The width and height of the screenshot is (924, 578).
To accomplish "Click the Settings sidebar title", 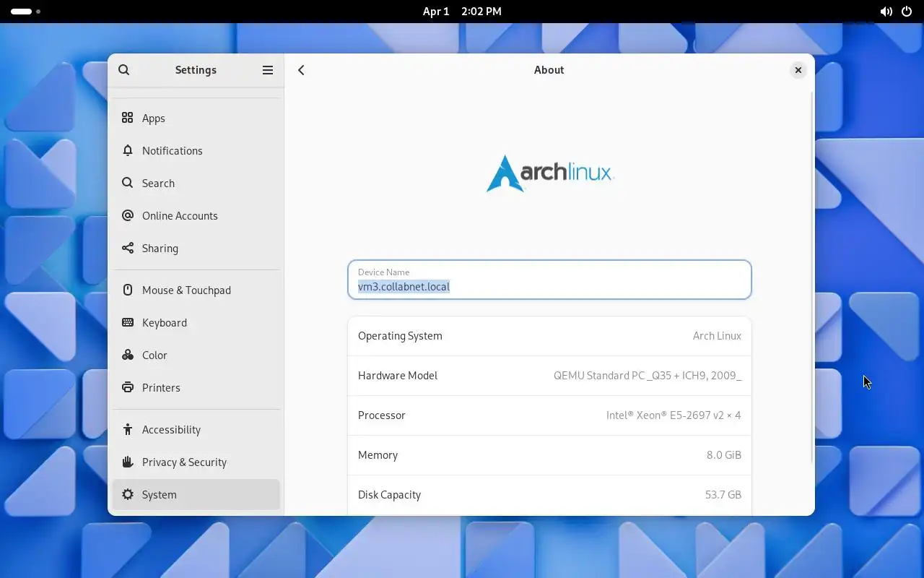I will (196, 70).
